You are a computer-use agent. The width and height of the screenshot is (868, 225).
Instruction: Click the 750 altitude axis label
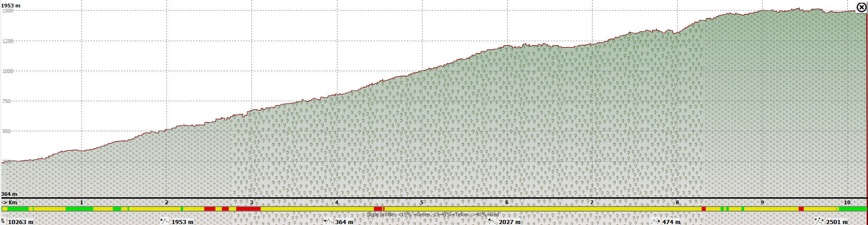[x=6, y=101]
